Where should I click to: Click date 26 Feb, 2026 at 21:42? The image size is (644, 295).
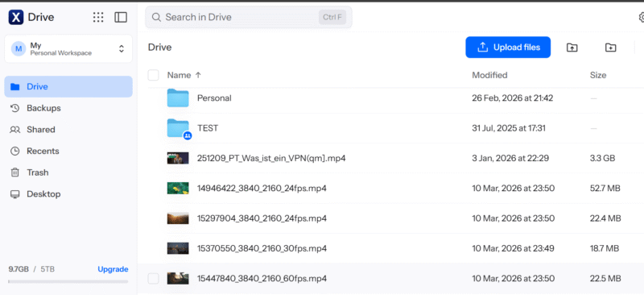[513, 98]
